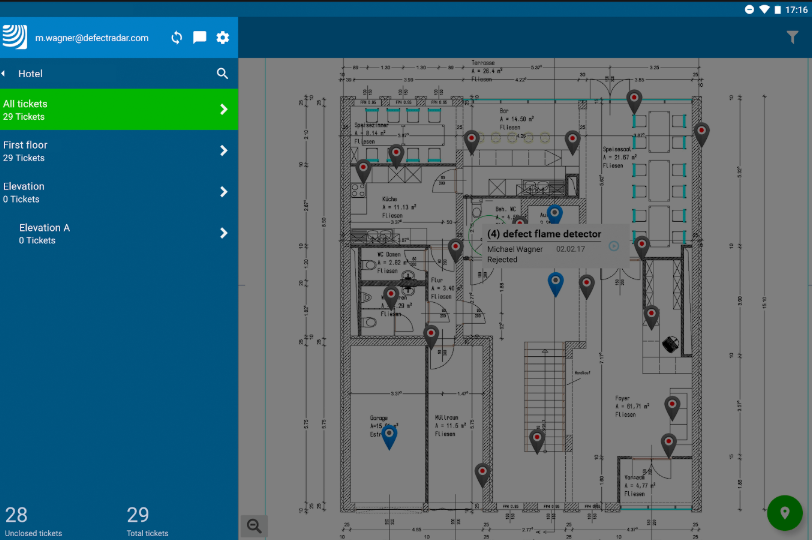Expand All tickets chevron
812x540 pixels.
coord(224,109)
